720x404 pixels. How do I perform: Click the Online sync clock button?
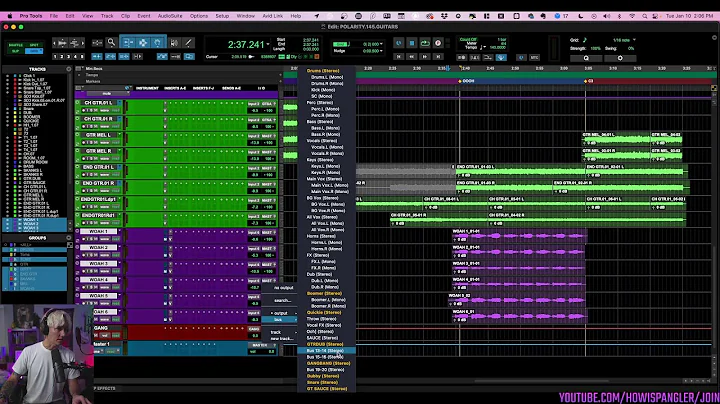521,57
